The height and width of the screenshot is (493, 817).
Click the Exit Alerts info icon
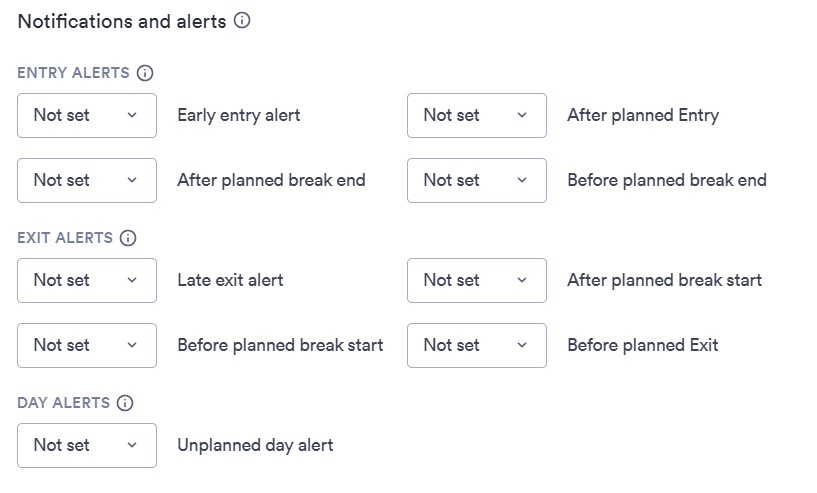click(x=128, y=238)
